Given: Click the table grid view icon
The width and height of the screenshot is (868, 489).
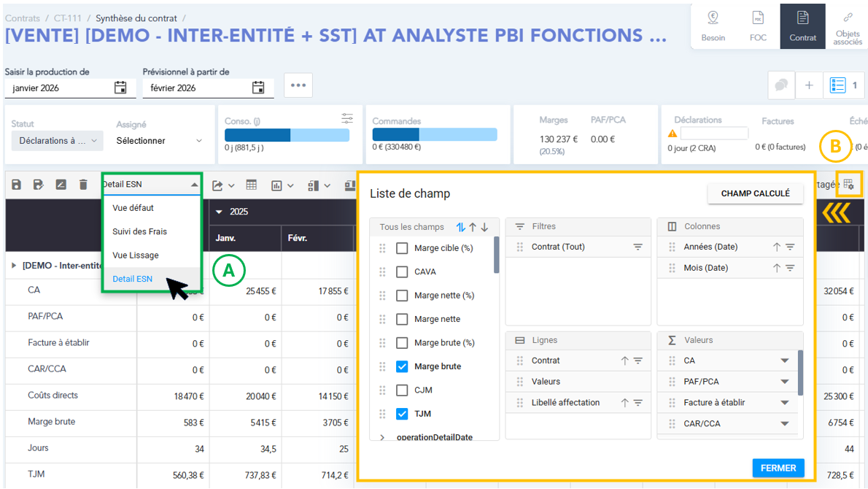Looking at the screenshot, I should click(x=252, y=185).
